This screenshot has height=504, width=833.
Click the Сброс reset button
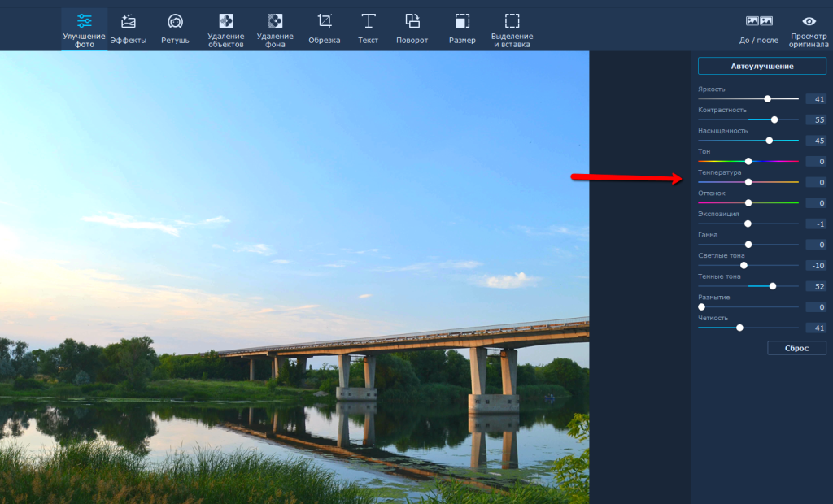tap(796, 348)
